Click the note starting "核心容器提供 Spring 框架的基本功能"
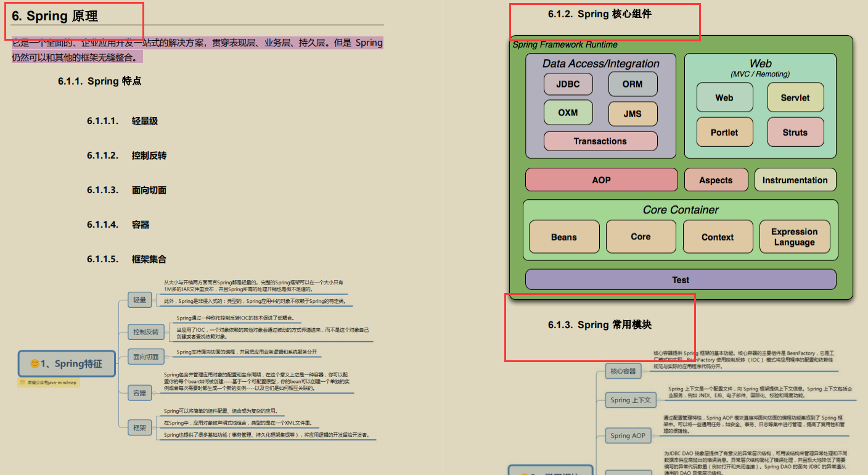Screen dimensions: 868x475 click(743, 360)
